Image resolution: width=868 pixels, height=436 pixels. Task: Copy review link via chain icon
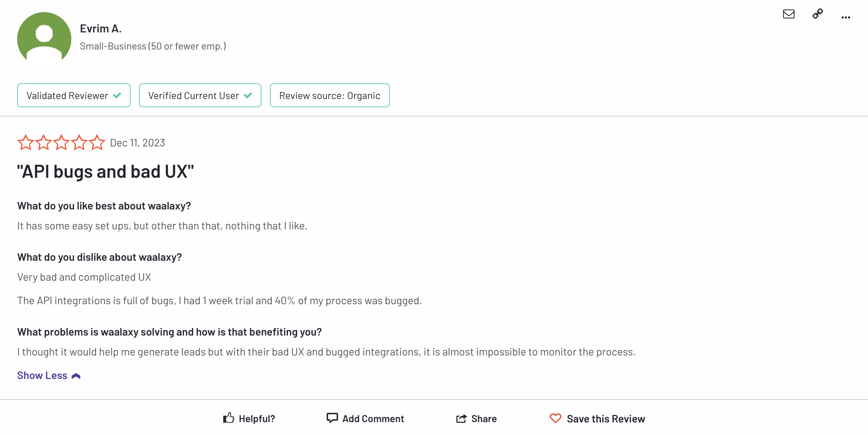coord(817,14)
